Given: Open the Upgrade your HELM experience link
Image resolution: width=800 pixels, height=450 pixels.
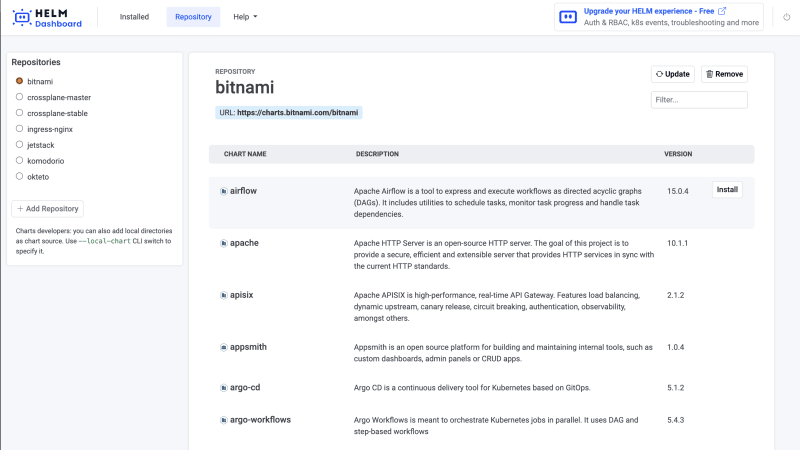Looking at the screenshot, I should (648, 11).
